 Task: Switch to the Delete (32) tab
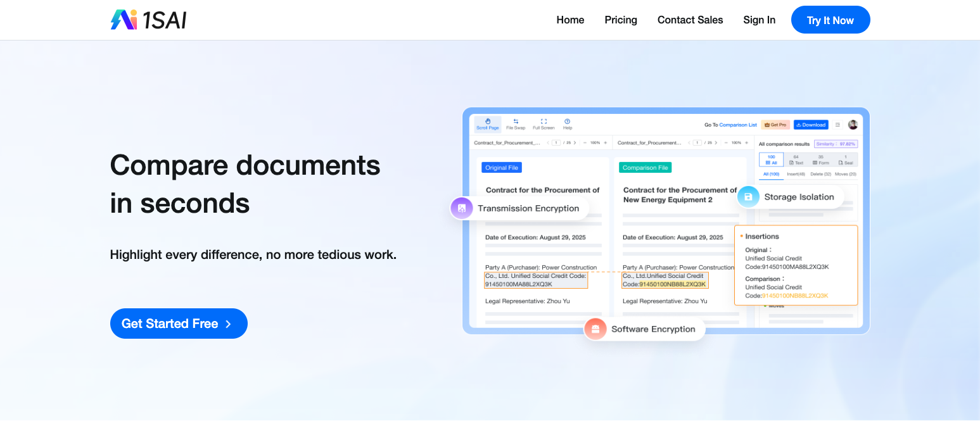[820, 174]
